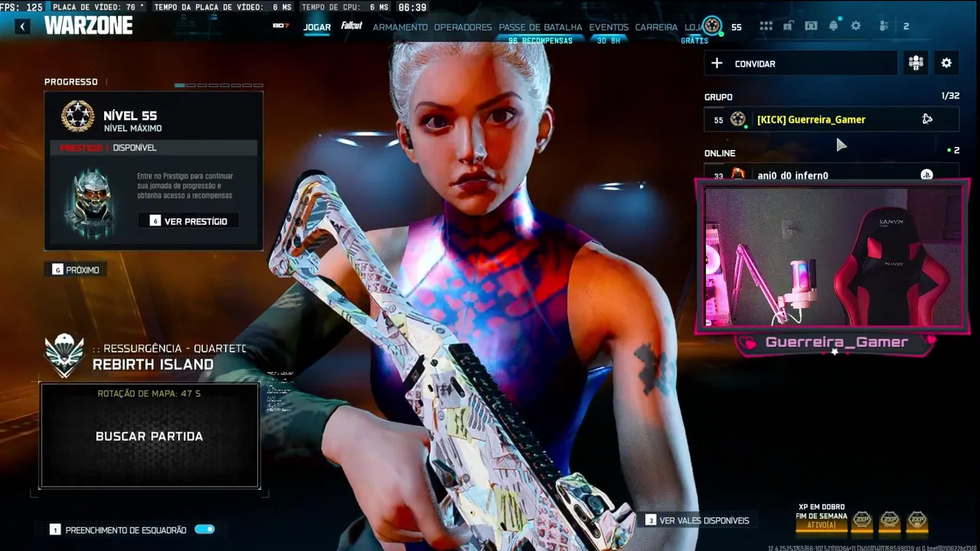
Task: Click PlayStation icon beside anj0_d0_infern0
Action: (926, 174)
